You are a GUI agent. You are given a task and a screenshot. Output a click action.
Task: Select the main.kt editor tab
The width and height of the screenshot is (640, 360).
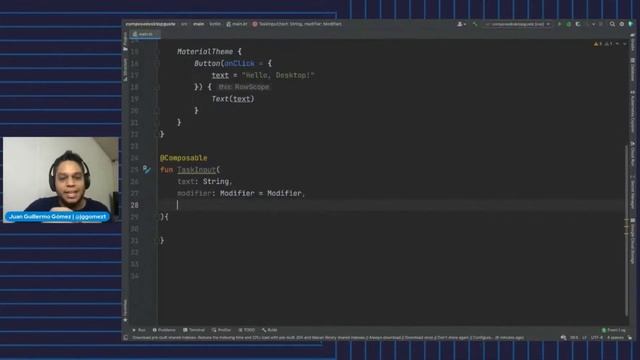click(x=144, y=34)
